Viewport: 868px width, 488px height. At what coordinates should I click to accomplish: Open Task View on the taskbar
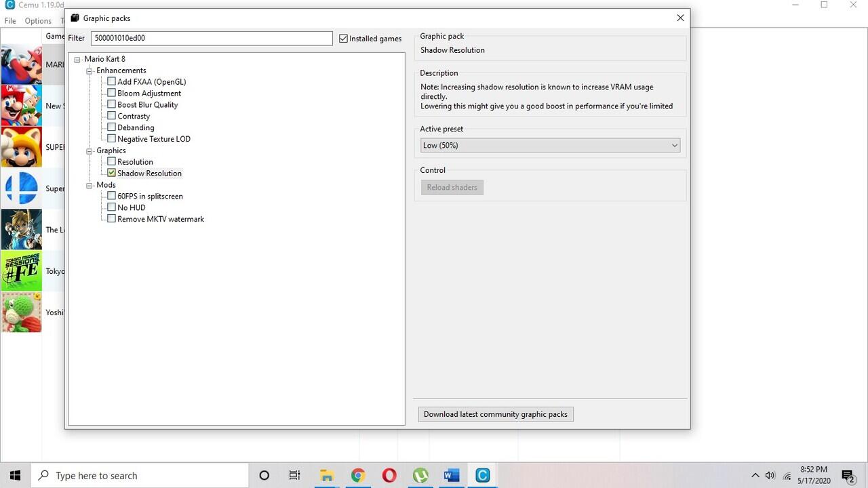click(x=294, y=475)
